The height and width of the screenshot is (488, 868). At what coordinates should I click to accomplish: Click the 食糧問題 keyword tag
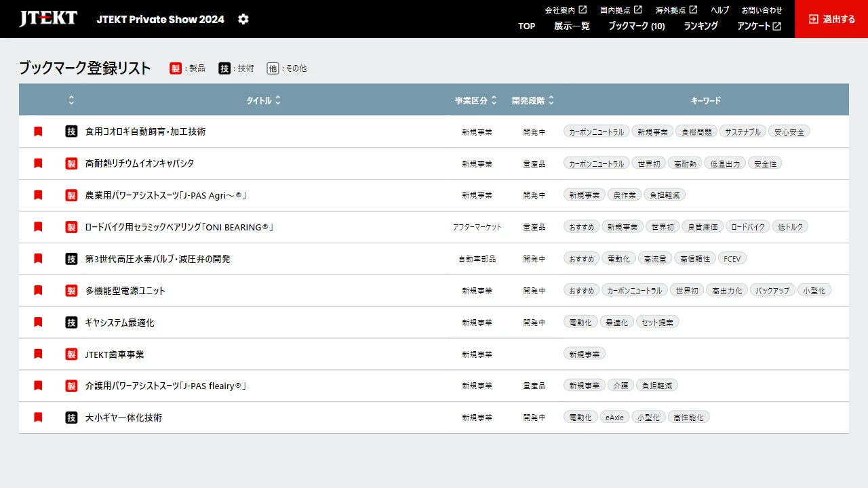click(x=696, y=131)
